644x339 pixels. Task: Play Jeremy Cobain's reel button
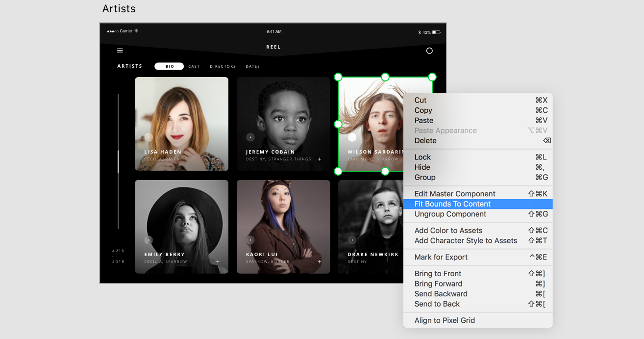pos(250,137)
